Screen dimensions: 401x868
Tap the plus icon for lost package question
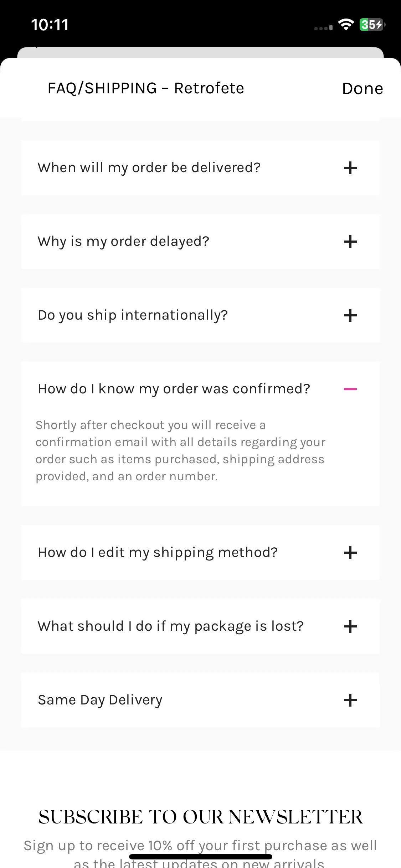pos(350,626)
